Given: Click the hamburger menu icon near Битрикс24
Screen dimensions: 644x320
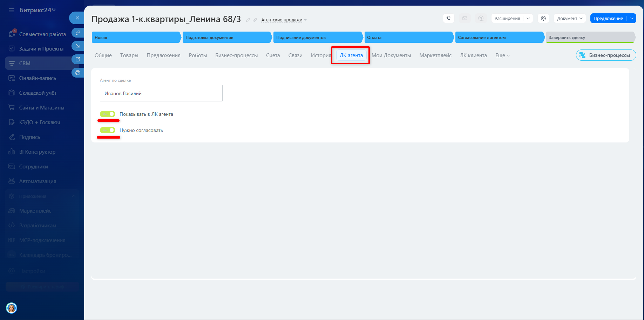Looking at the screenshot, I should [12, 10].
